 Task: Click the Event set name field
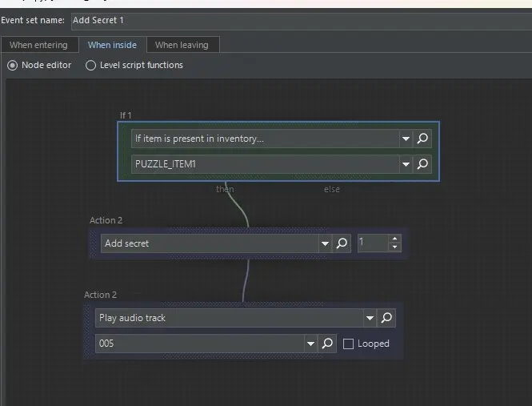(296, 20)
